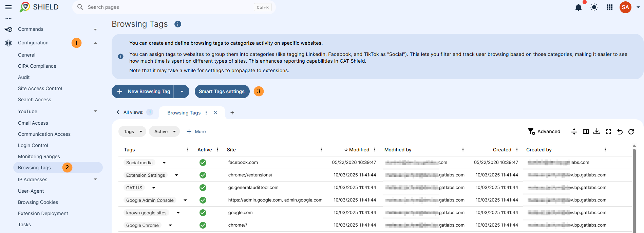Open the apps grid launcher
The image size is (644, 233).
pyautogui.click(x=610, y=7)
